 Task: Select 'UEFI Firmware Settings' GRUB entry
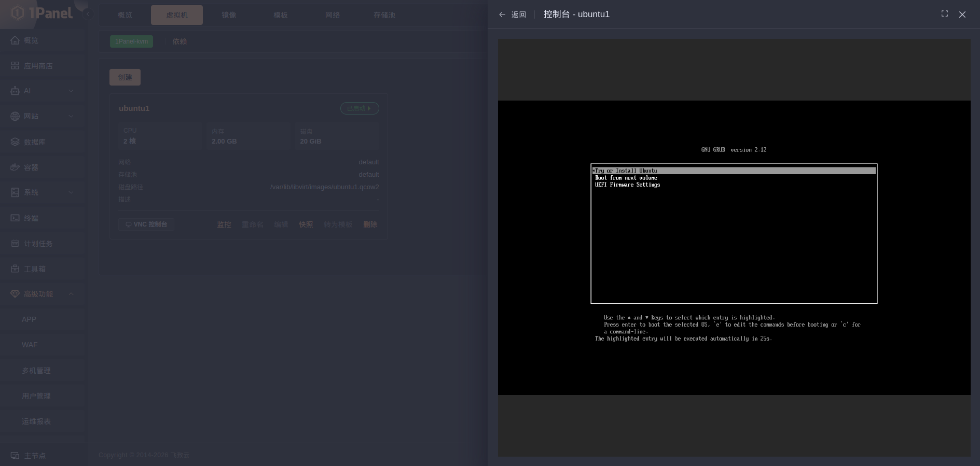628,185
